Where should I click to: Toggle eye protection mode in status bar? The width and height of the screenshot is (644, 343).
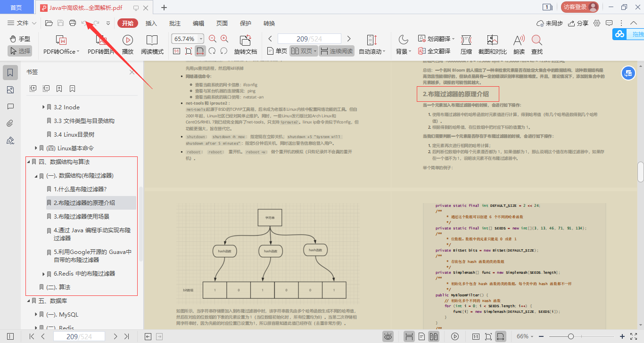[388, 336]
